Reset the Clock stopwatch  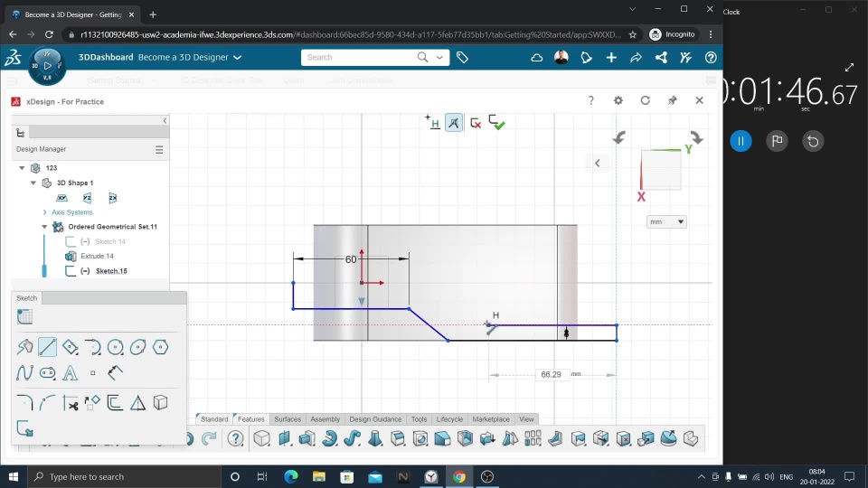(x=813, y=141)
